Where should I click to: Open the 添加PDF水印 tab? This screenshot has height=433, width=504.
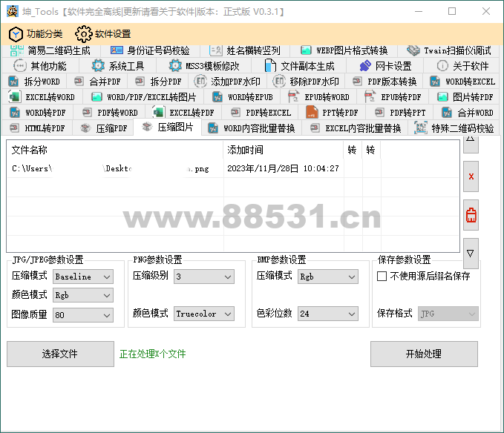(x=227, y=82)
